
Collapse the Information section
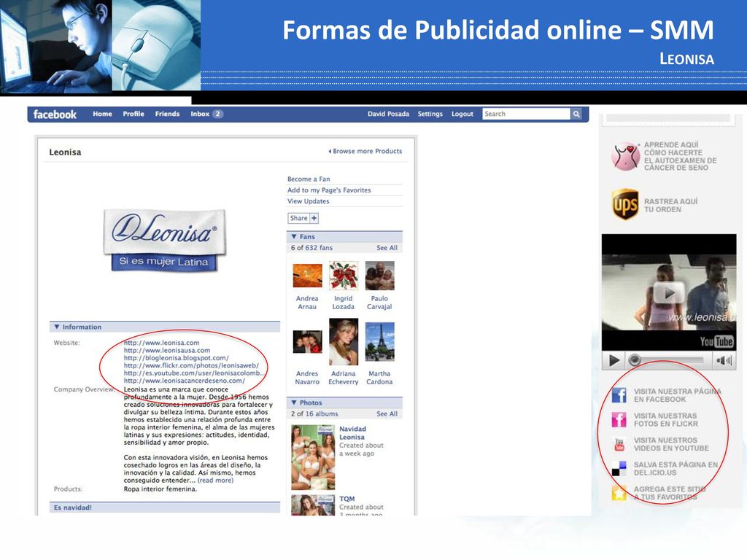coord(57,327)
